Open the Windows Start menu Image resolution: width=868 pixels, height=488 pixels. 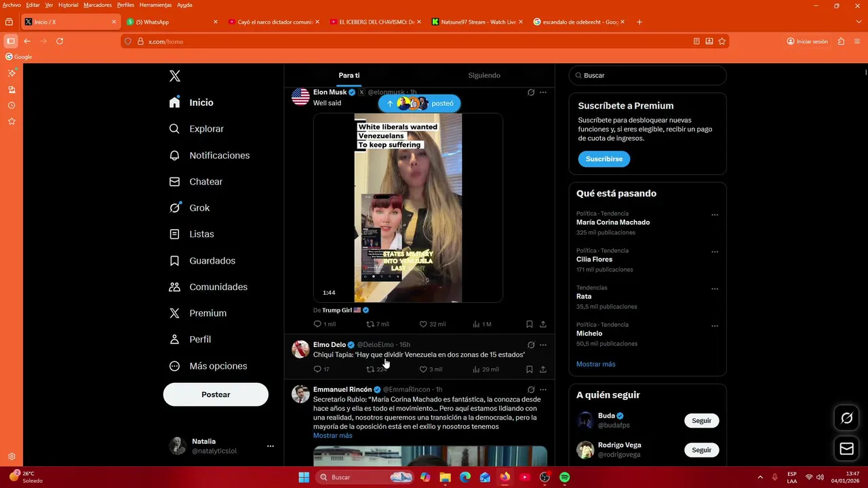click(x=304, y=477)
